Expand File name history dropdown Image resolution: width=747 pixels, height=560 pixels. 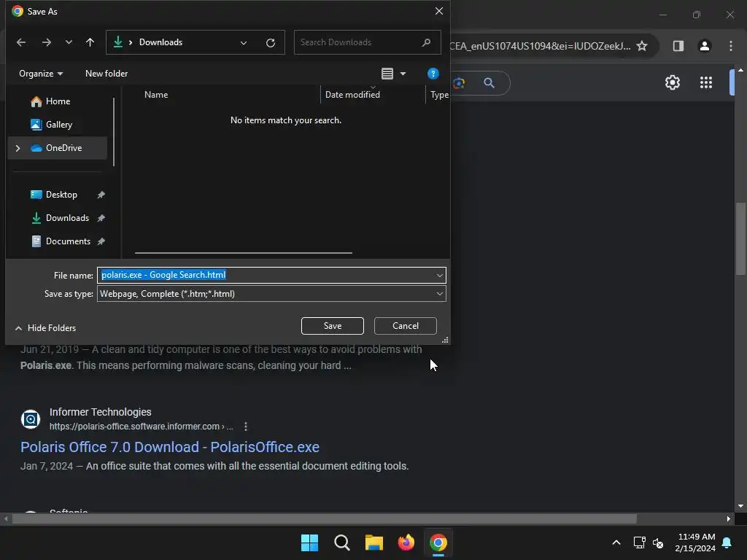[x=439, y=275]
